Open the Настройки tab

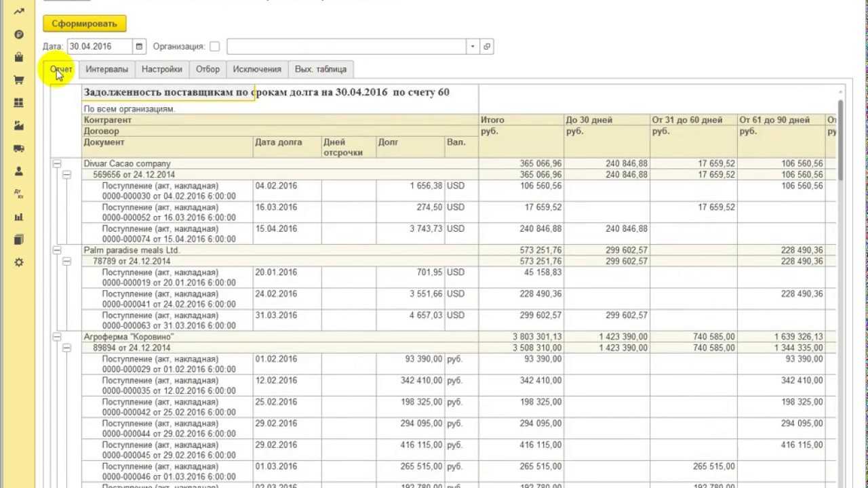161,69
